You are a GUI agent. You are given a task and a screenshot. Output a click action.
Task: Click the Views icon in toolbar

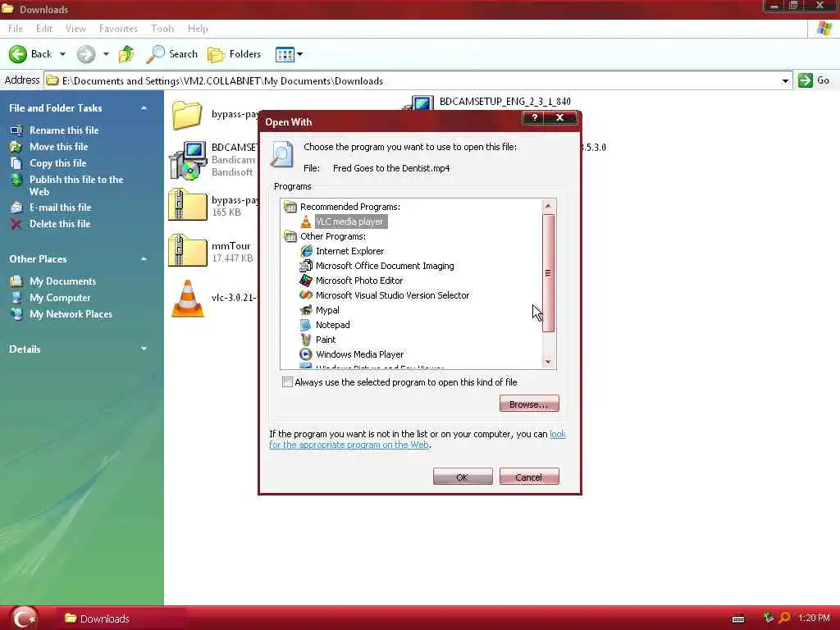point(285,54)
